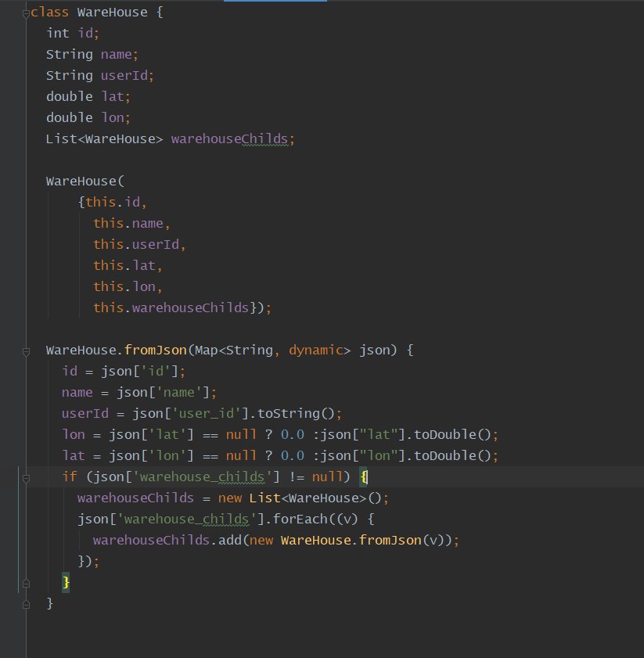Image resolution: width=644 pixels, height=658 pixels.
Task: Click '.forEach((v) {' call
Action: coord(319,519)
